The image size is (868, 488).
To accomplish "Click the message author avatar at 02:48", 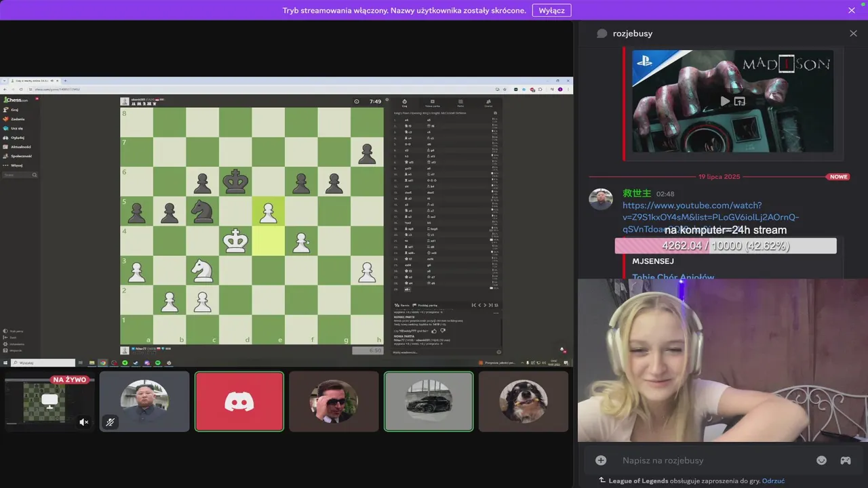I will click(601, 199).
